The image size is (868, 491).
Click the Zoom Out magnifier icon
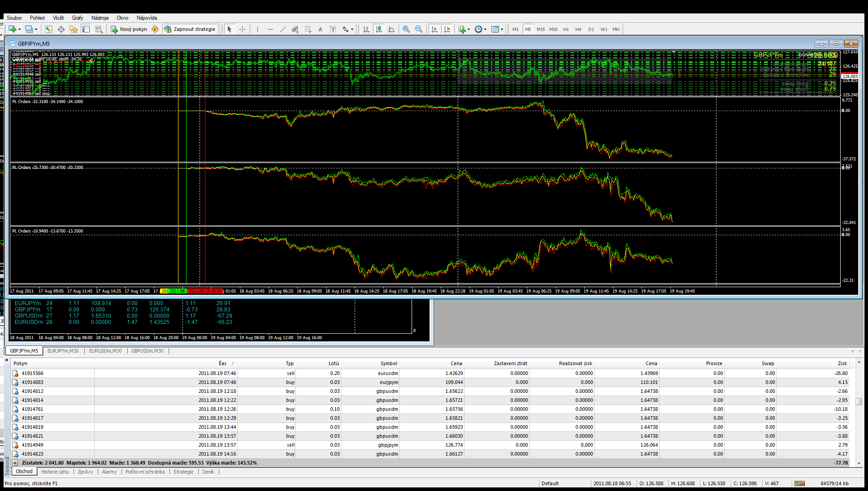[419, 29]
